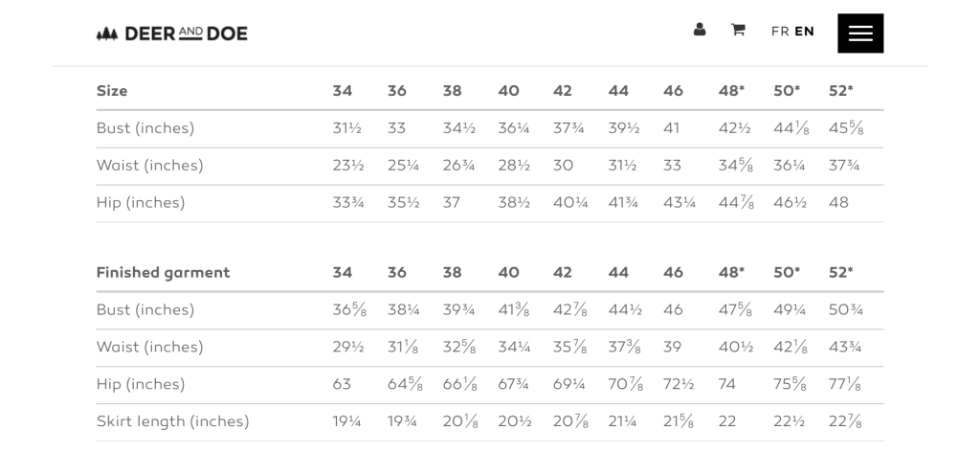Click body bust value 41 for size 46
The image size is (980, 453).
point(673,128)
